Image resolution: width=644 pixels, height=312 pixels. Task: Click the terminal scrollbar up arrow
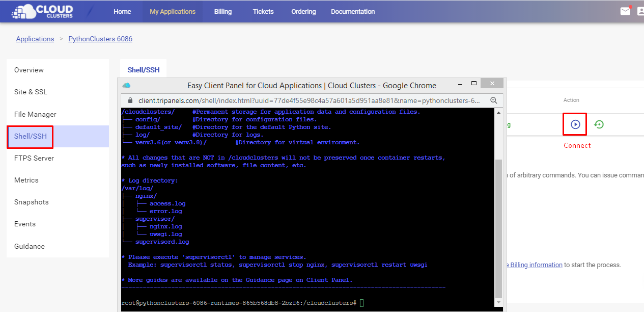498,112
